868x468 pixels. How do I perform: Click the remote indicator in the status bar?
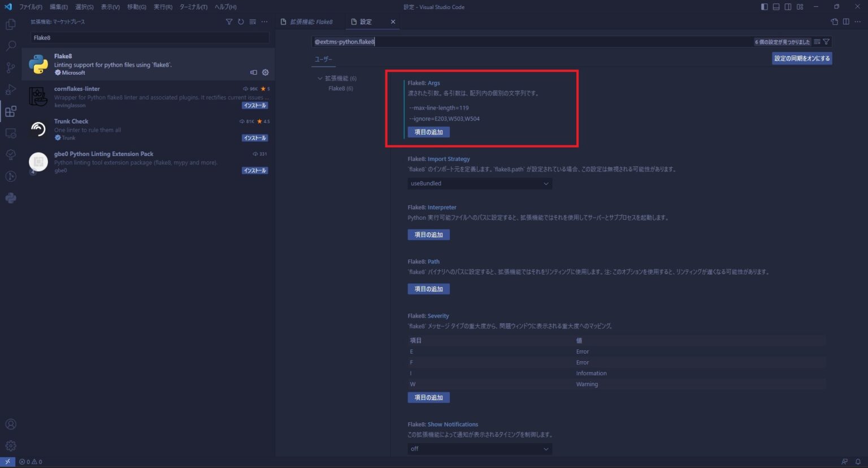(x=7, y=462)
